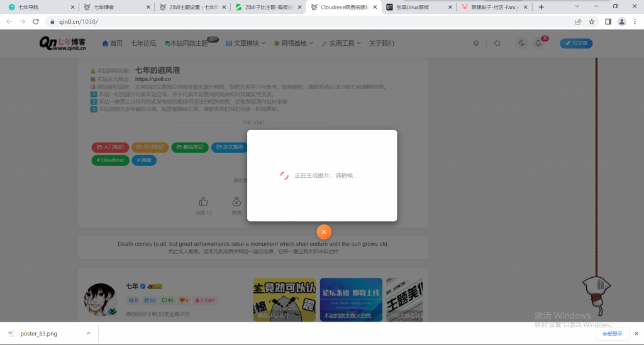Click the orange heart 9 badge

(184, 300)
